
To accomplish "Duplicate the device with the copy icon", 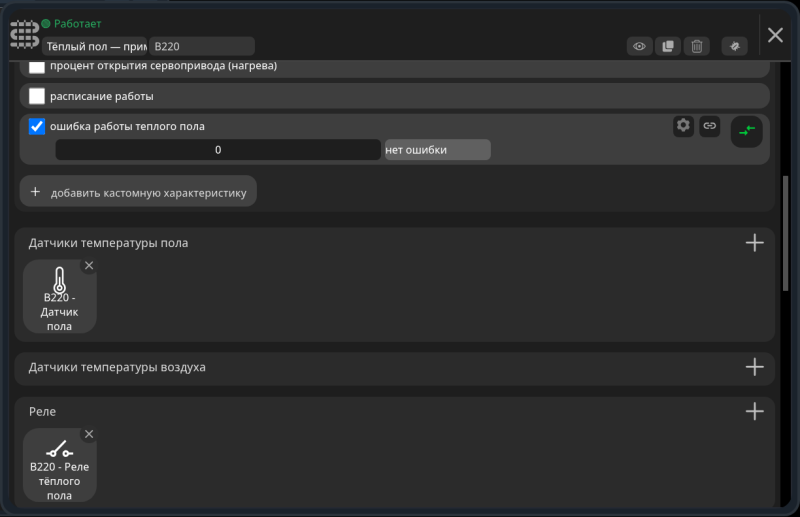I will point(668,46).
